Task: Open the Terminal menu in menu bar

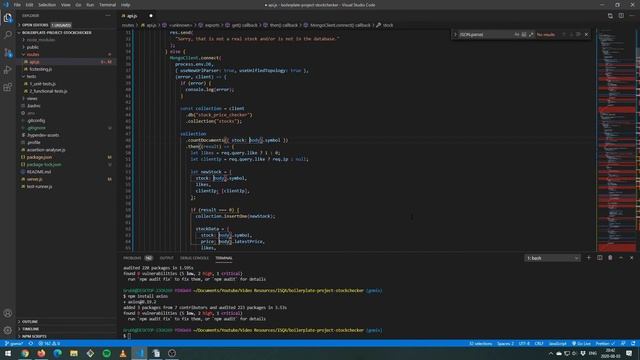Action: point(107,5)
